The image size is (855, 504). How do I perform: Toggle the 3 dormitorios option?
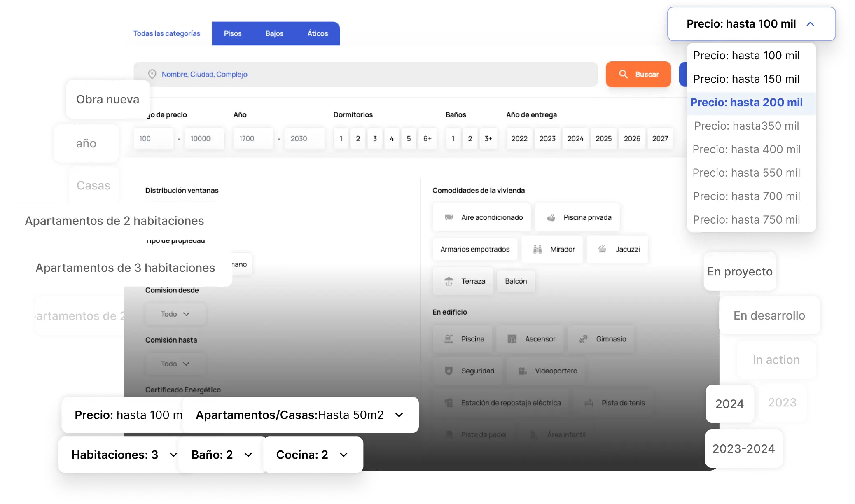(375, 139)
